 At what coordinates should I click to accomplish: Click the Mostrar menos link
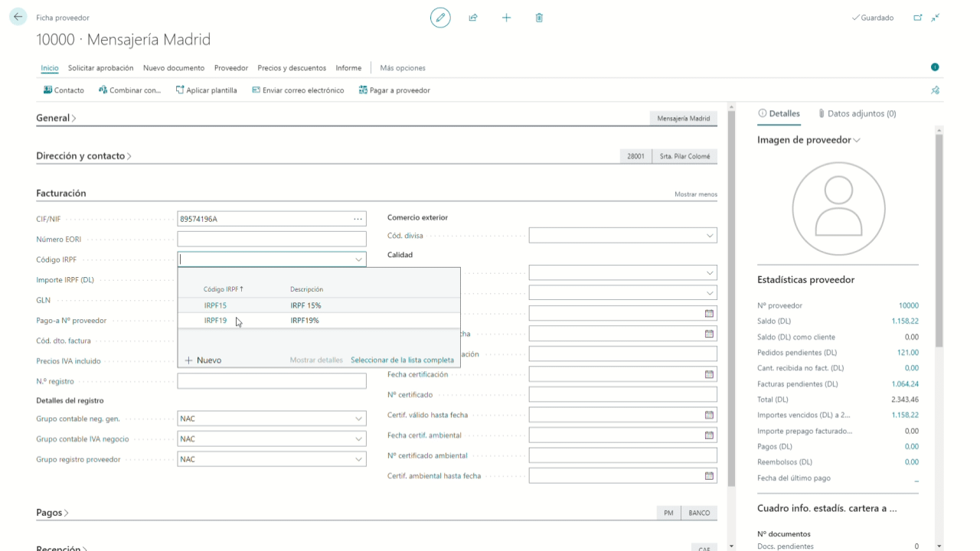click(x=696, y=194)
